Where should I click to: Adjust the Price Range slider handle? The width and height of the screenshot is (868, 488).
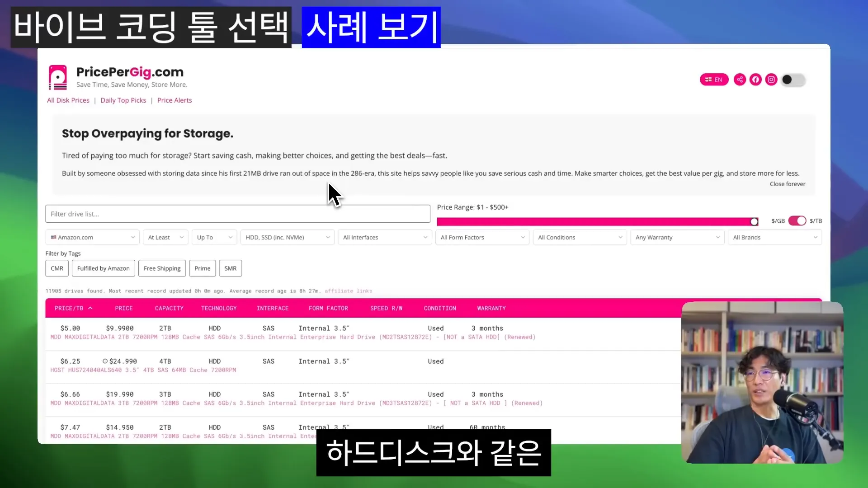pos(754,221)
